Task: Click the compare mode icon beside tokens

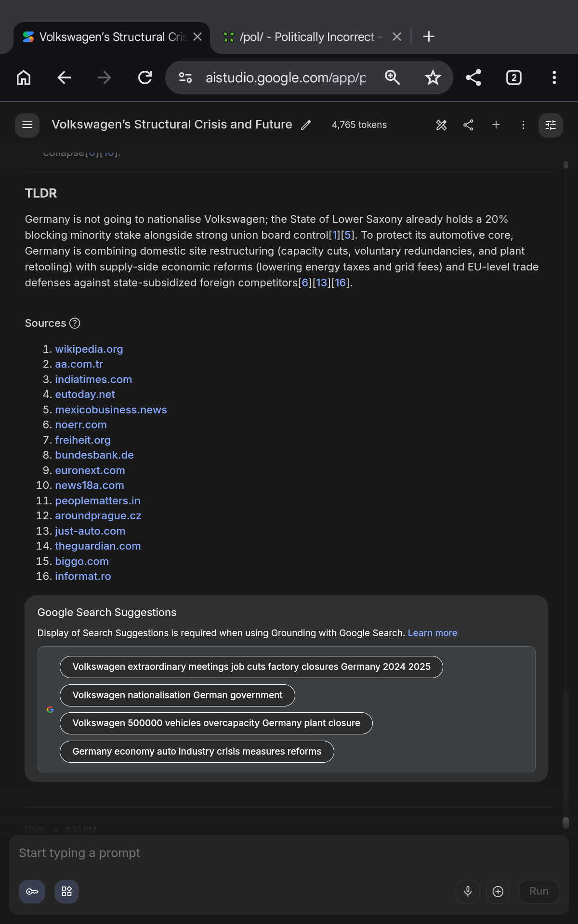Action: pos(441,125)
